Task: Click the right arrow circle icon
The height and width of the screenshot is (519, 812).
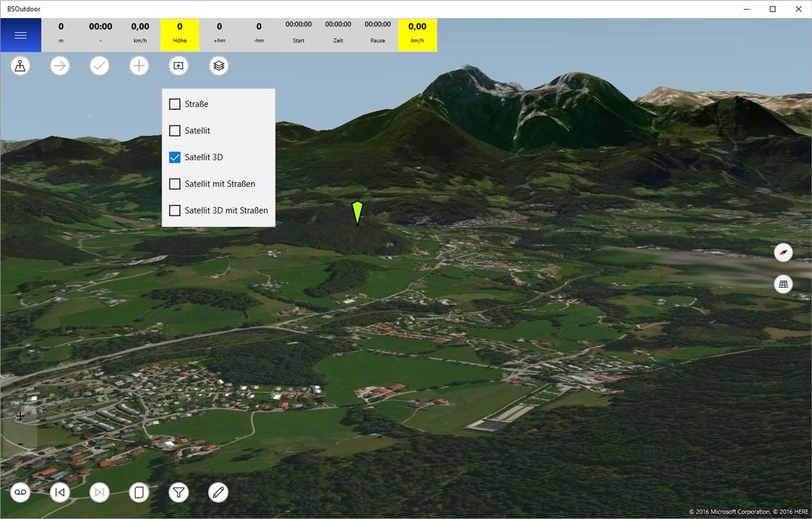Action: click(60, 65)
